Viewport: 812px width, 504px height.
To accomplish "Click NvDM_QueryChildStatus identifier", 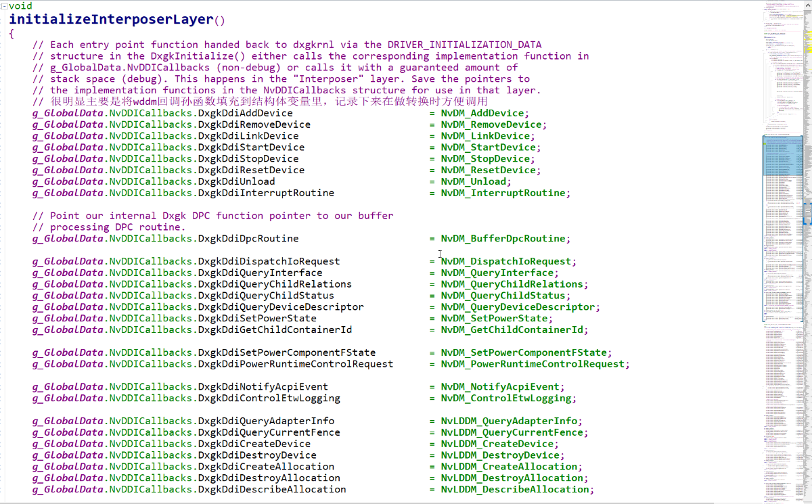I will click(x=503, y=296).
